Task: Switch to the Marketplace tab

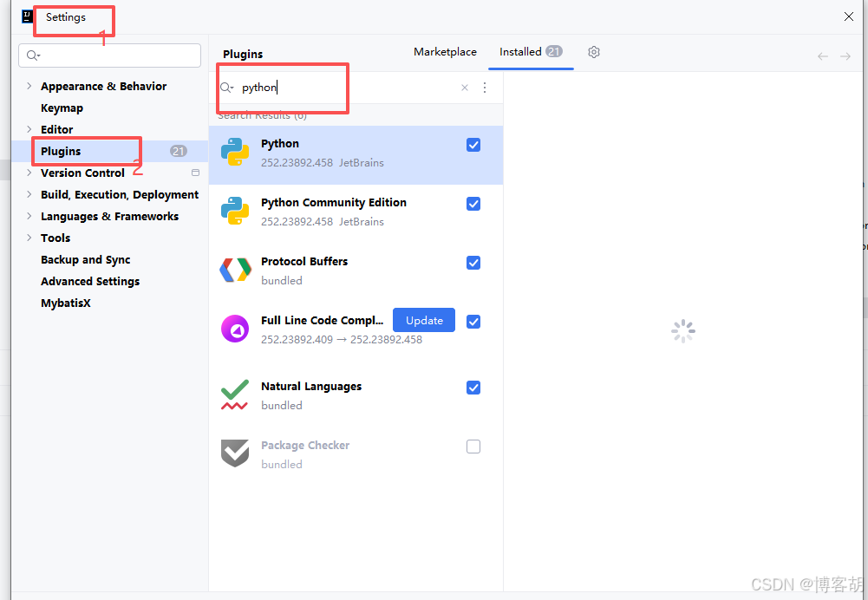Action: [445, 52]
